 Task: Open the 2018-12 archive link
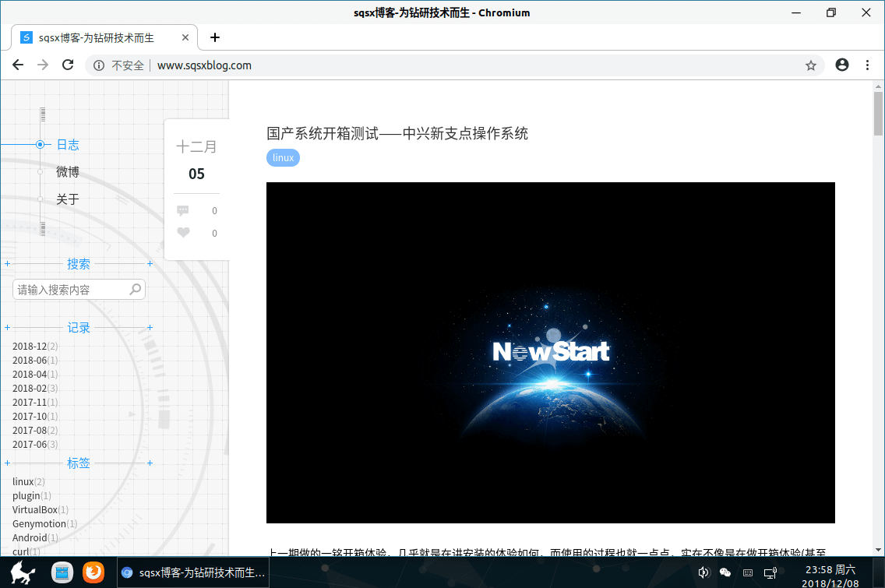30,346
